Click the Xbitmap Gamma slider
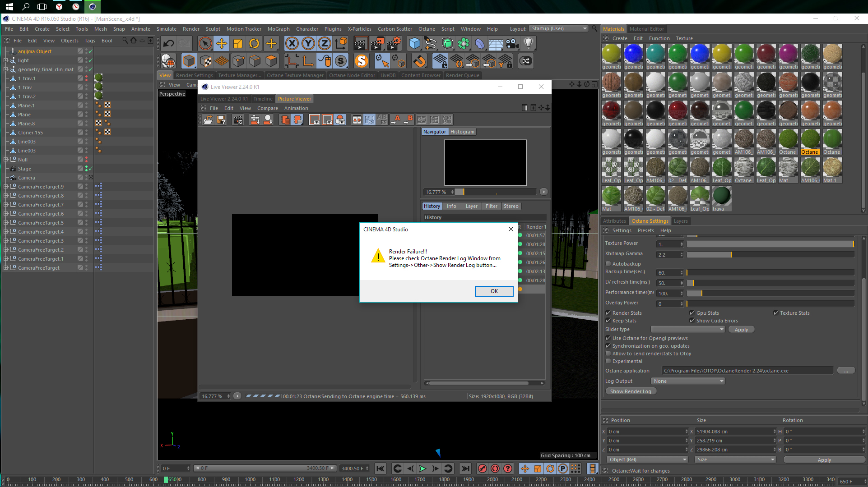Screen dimensions: 868x487 [770, 254]
